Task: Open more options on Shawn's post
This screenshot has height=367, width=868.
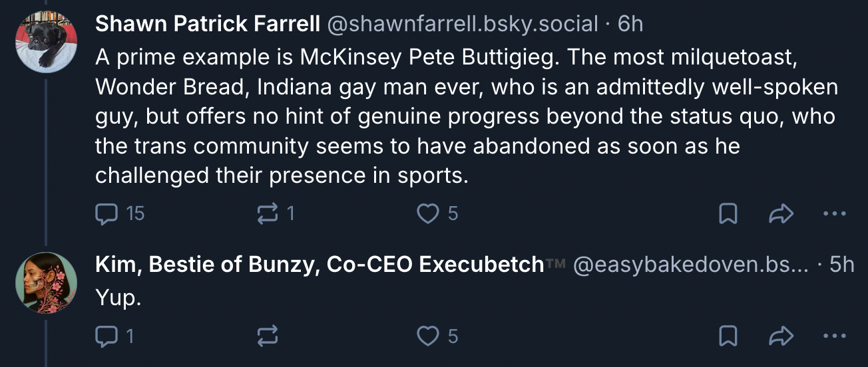Action: pos(834,213)
